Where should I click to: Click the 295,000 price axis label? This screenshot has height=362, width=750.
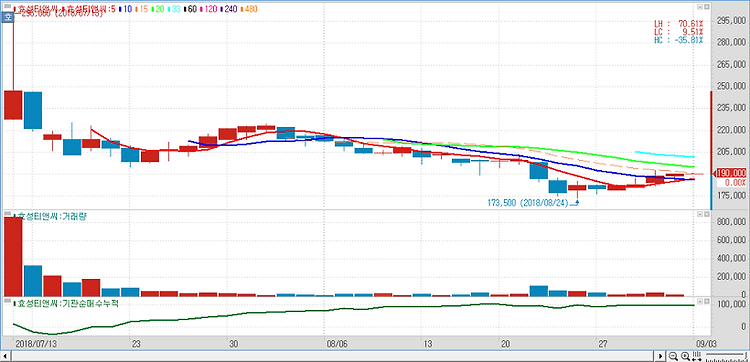coord(731,21)
